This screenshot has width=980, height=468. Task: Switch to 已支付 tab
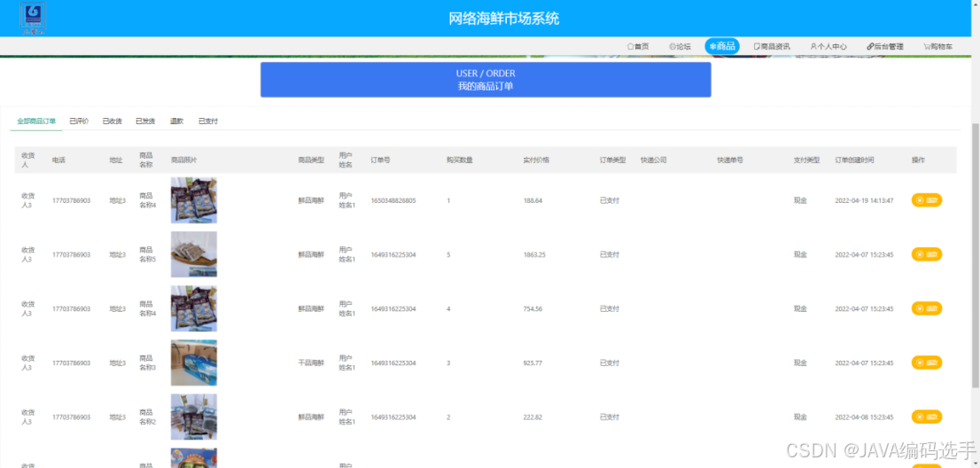[x=208, y=121]
